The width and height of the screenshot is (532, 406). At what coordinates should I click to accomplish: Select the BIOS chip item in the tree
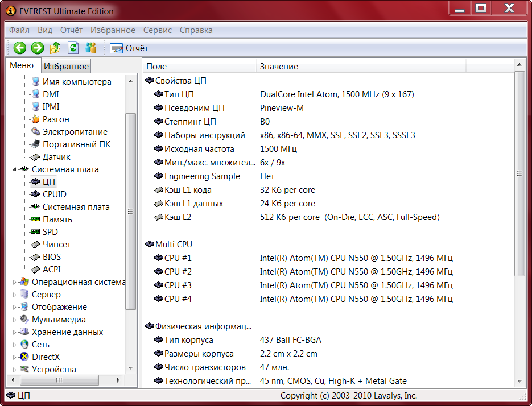click(x=51, y=257)
